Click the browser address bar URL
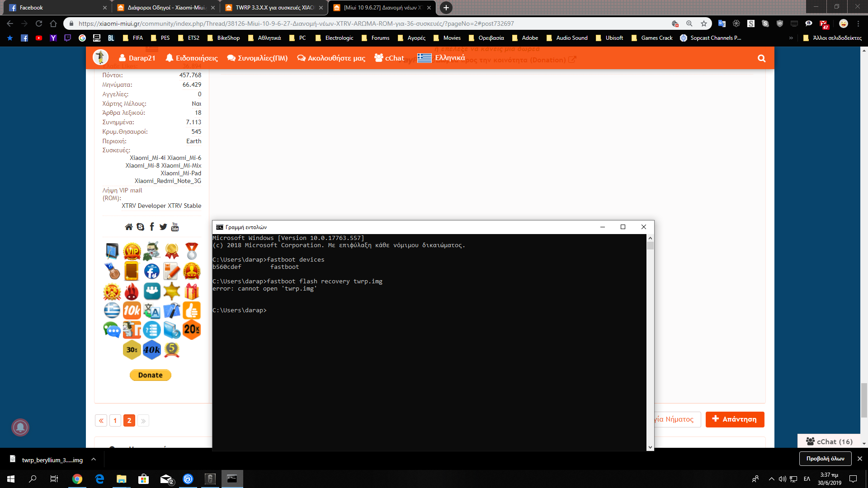This screenshot has width=868, height=488. (296, 23)
